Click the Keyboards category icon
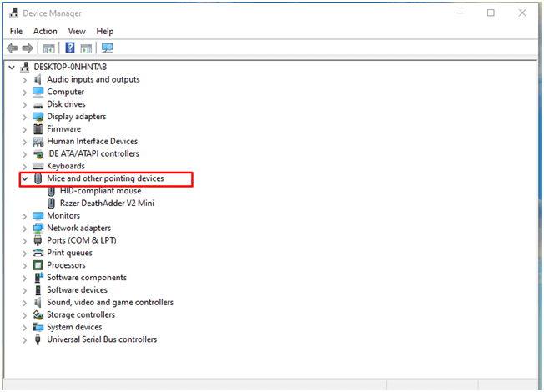This screenshot has width=544, height=392. (x=38, y=166)
